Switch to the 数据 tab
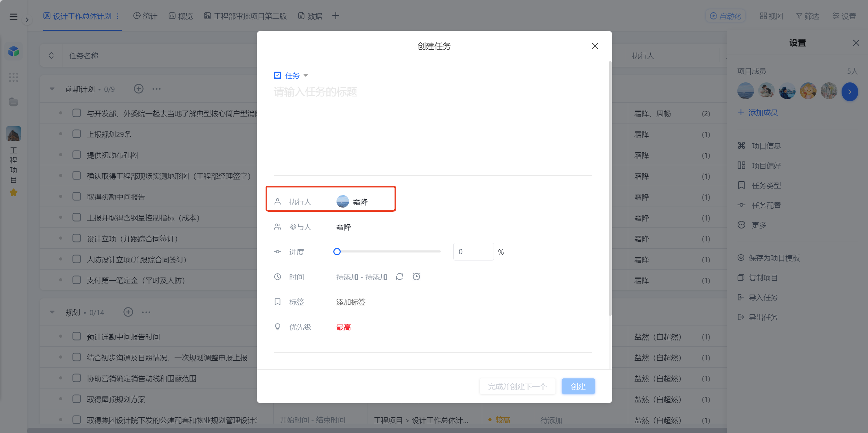868x433 pixels. pyautogui.click(x=310, y=16)
